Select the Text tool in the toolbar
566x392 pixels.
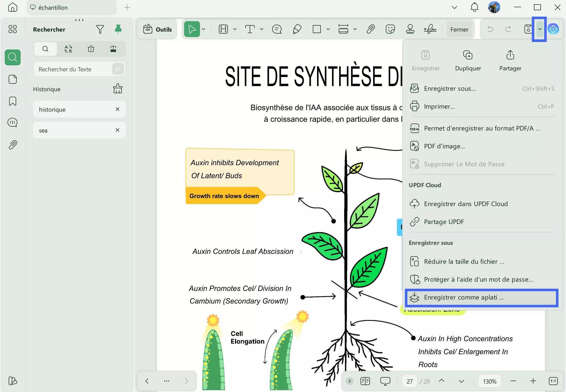(250, 29)
